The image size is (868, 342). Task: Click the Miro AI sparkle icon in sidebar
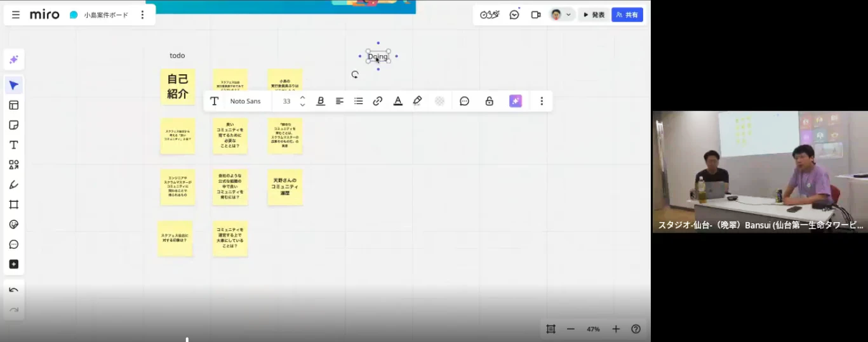13,60
